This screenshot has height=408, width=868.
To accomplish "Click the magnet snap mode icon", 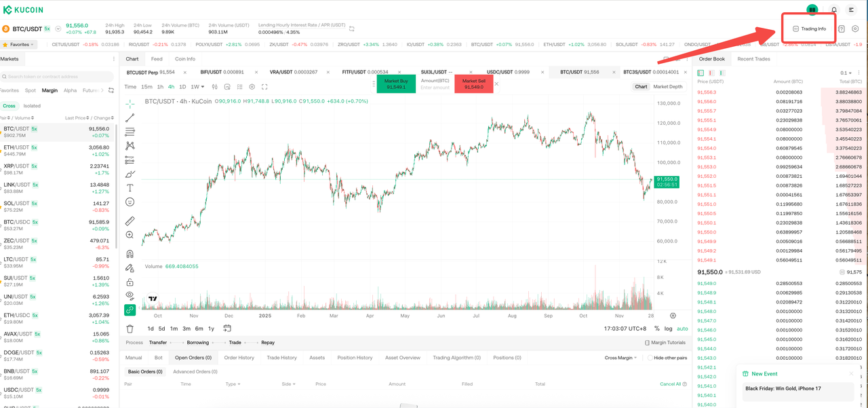I will (130, 254).
